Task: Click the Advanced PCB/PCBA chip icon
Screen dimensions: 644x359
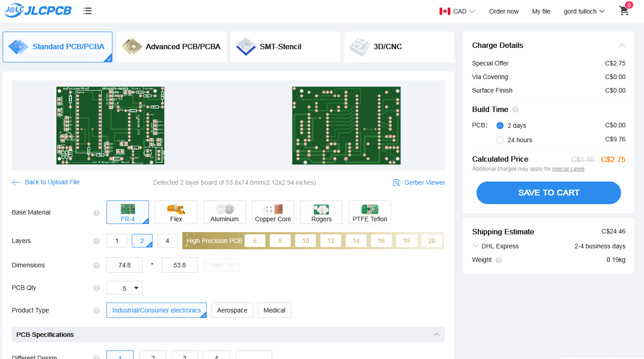Action: pos(132,47)
